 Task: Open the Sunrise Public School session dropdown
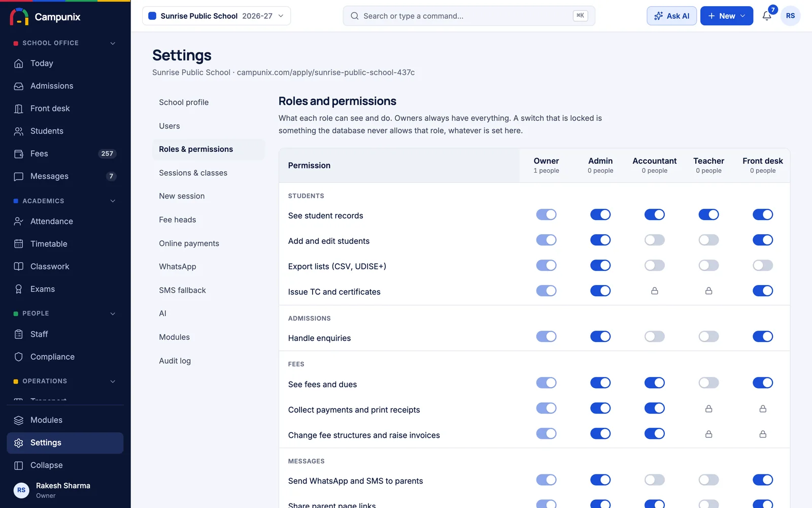[216, 16]
